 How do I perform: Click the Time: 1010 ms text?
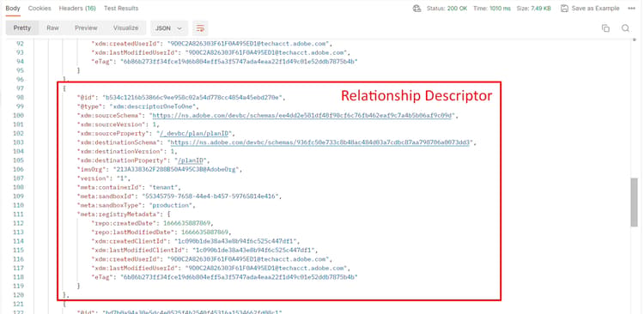[492, 9]
